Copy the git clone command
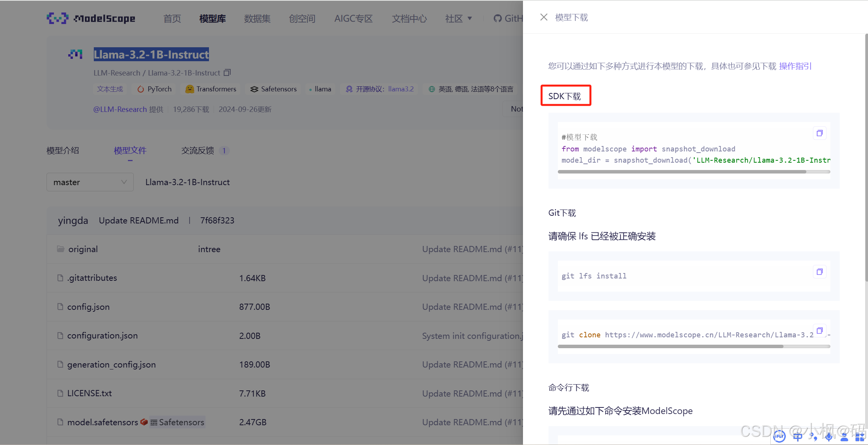This screenshot has width=868, height=445. [x=819, y=331]
